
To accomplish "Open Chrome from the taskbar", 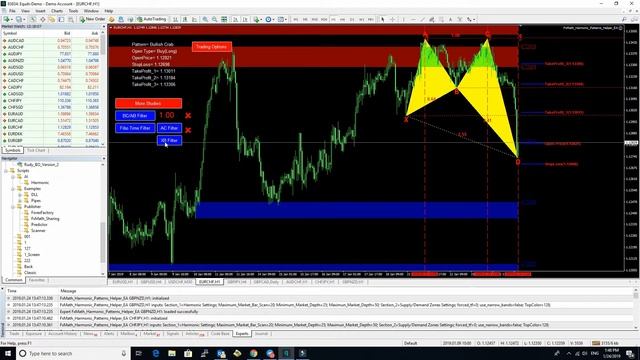I will [x=253, y=353].
